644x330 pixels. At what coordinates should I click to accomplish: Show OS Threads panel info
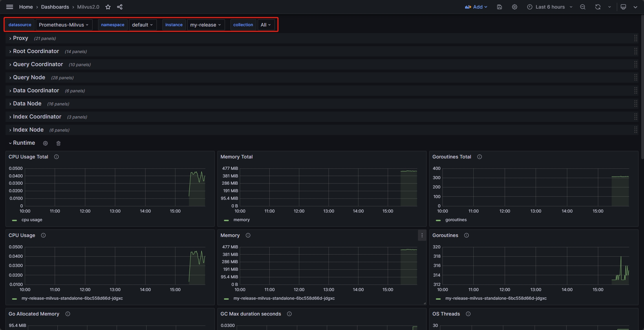tap(468, 314)
